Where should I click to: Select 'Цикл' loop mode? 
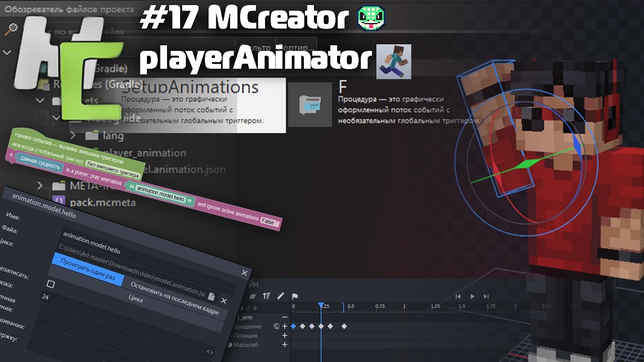click(136, 299)
